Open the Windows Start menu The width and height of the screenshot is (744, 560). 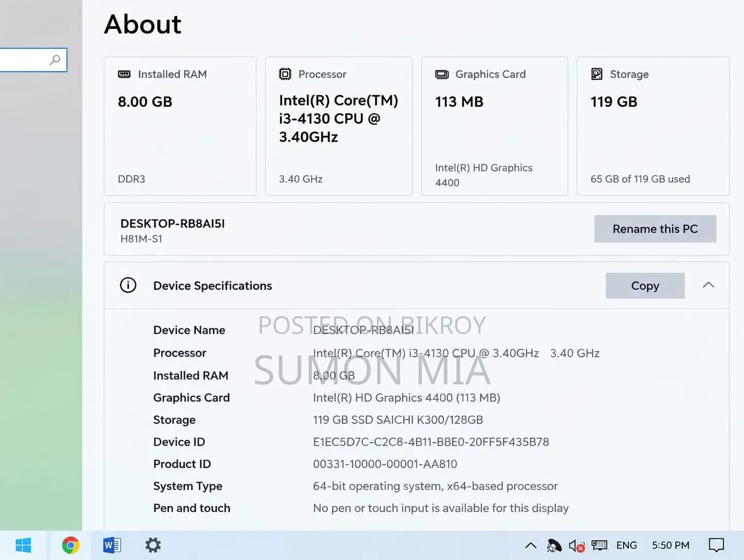(23, 545)
